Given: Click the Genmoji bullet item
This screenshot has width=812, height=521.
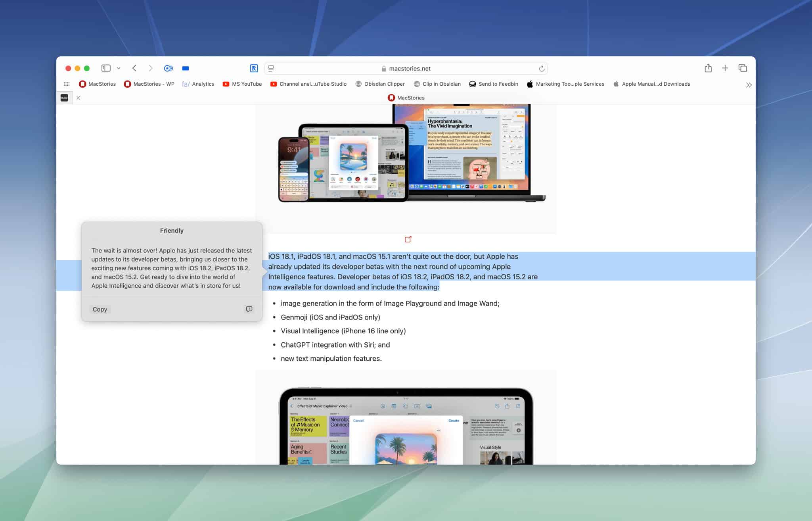Looking at the screenshot, I should click(x=330, y=317).
